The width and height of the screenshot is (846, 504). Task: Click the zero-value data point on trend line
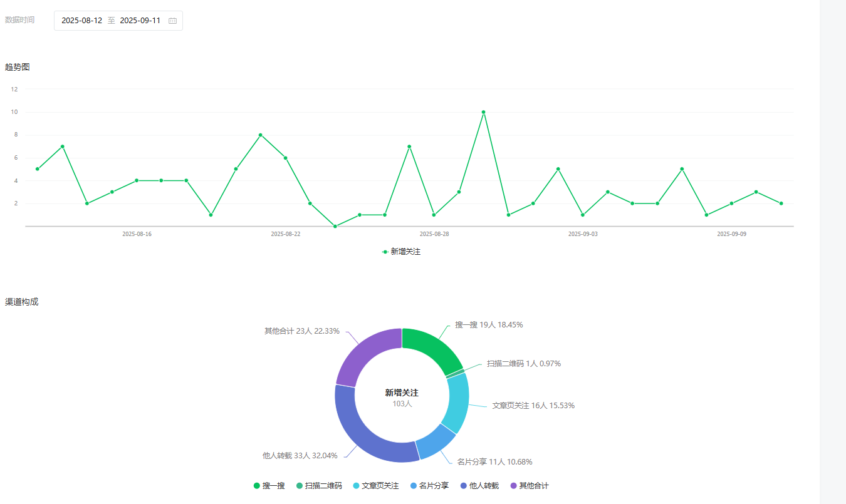(335, 226)
